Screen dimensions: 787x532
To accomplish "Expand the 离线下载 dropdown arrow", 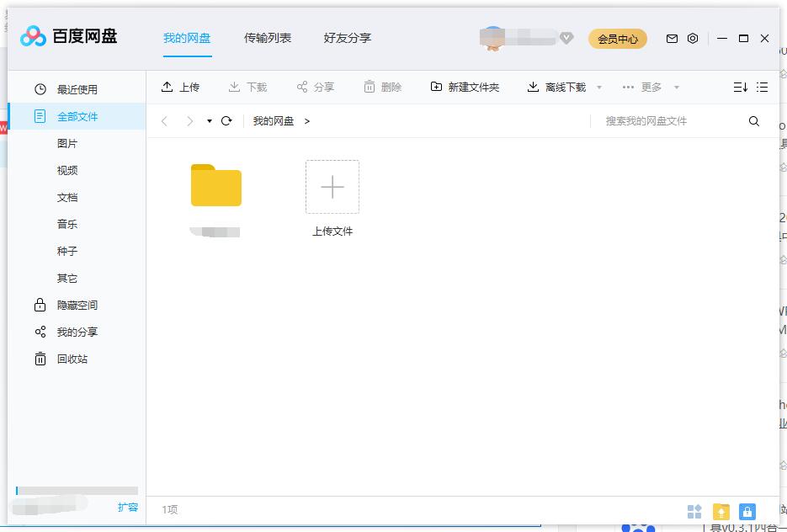I will (x=598, y=88).
